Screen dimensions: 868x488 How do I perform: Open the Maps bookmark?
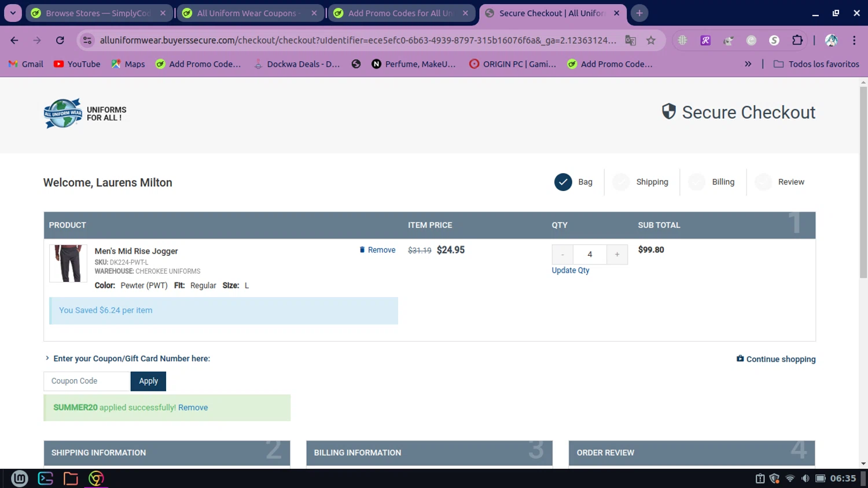pos(128,64)
